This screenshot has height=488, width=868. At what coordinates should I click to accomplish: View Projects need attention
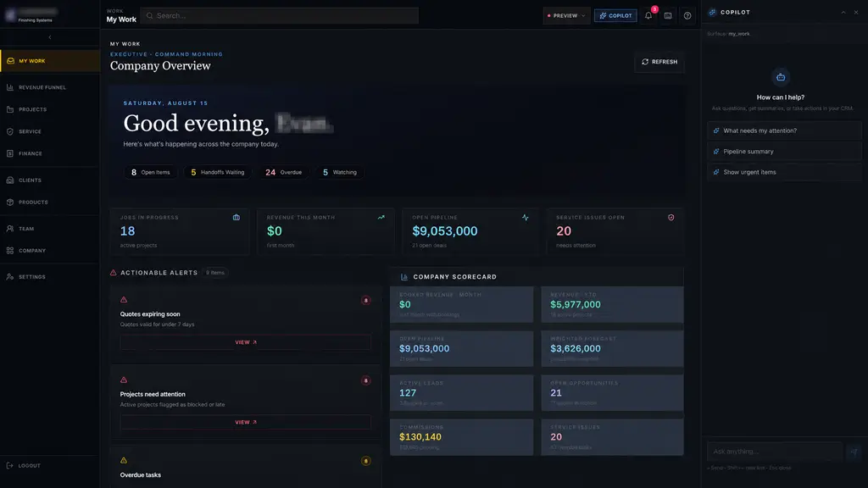[x=246, y=422]
